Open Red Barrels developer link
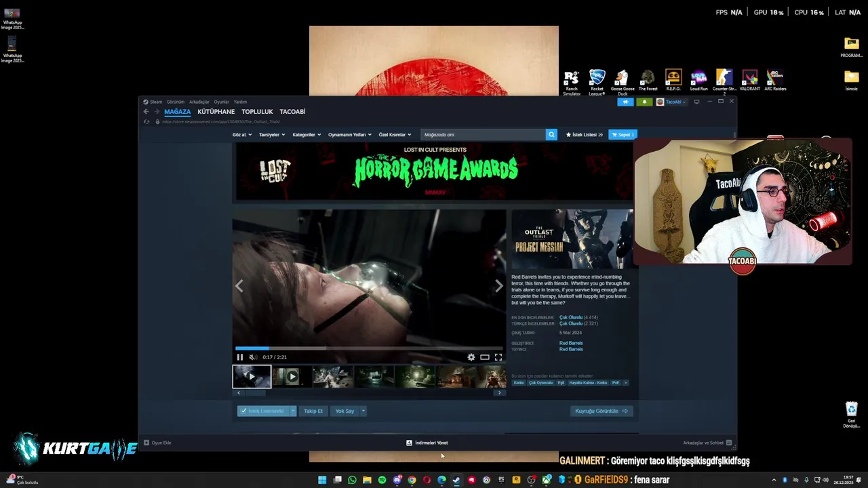 click(x=571, y=343)
